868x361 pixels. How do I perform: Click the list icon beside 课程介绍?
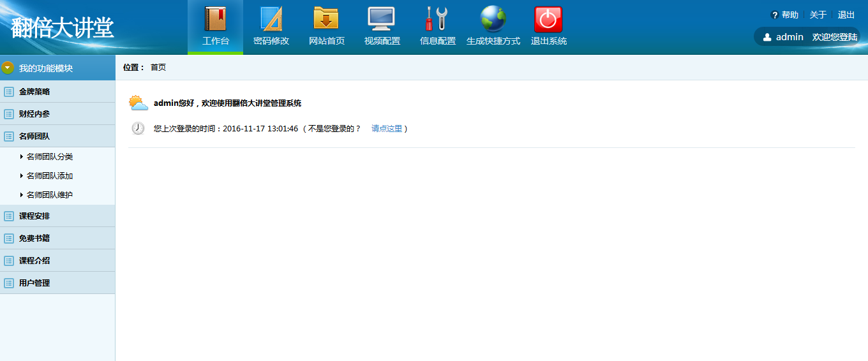[x=9, y=261]
